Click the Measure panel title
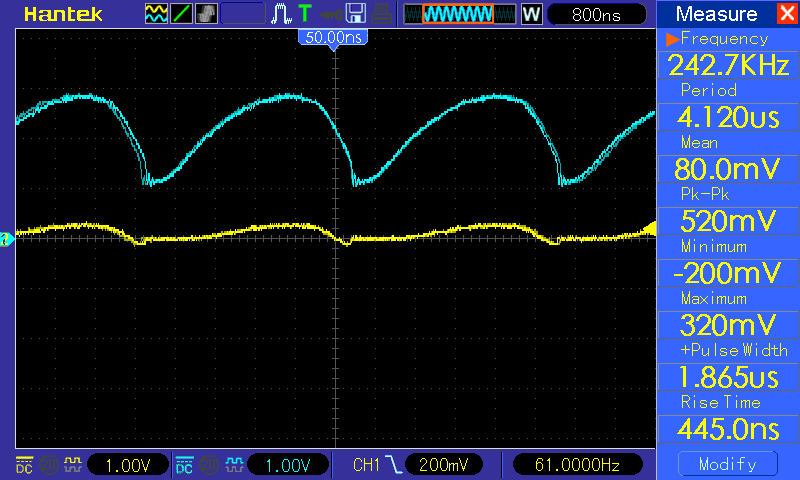Viewport: 800px width, 480px height. point(716,14)
